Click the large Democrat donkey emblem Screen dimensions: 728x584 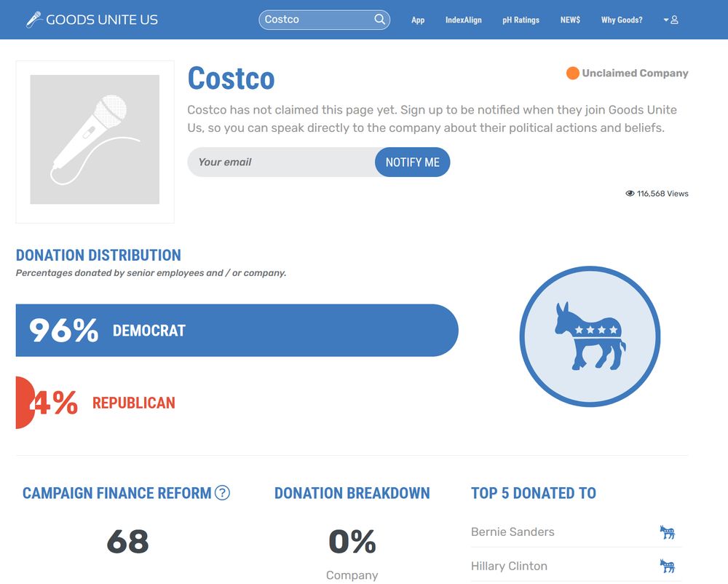(x=590, y=336)
